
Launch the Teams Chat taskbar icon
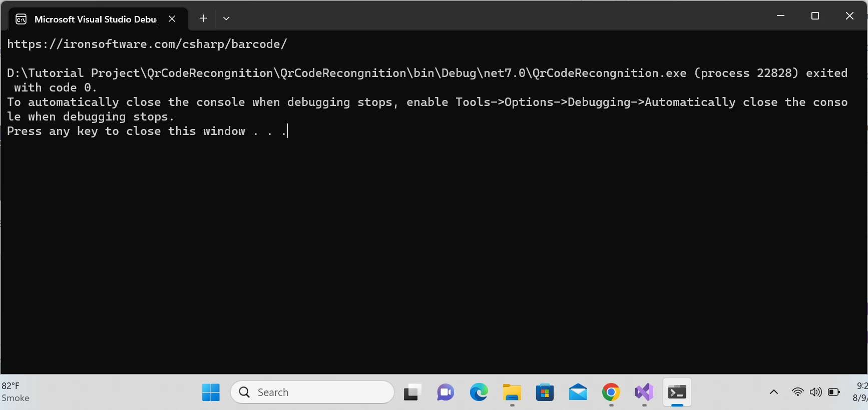coord(445,392)
